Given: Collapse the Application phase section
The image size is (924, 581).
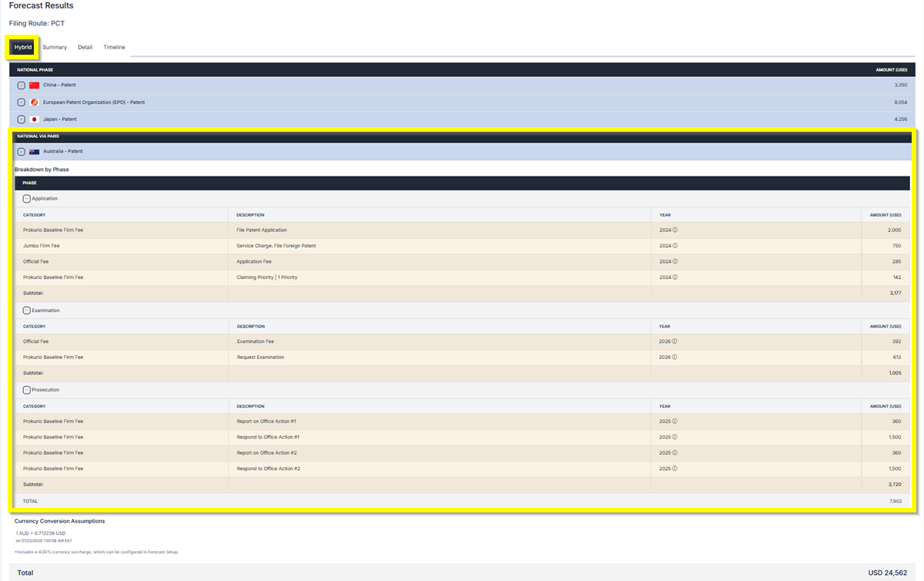Looking at the screenshot, I should 26,199.
